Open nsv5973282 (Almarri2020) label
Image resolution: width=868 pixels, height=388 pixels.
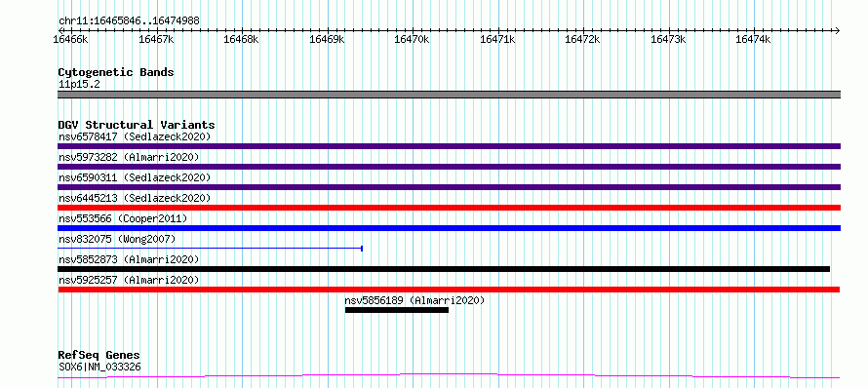(129, 157)
